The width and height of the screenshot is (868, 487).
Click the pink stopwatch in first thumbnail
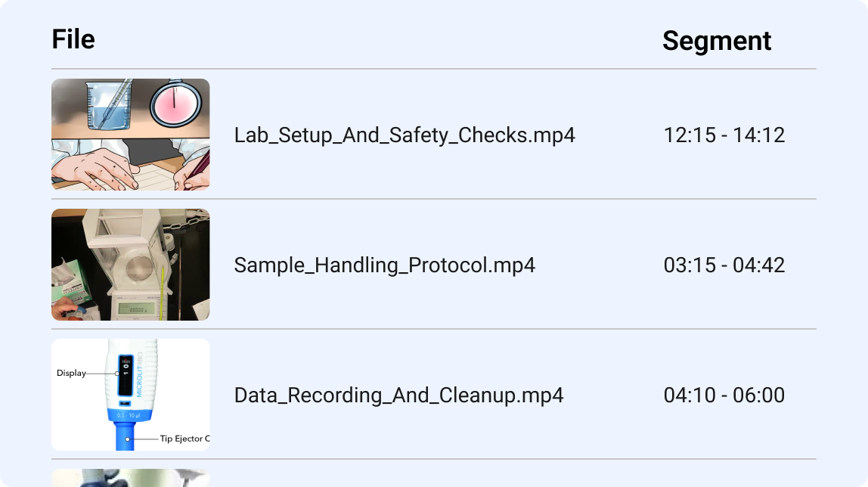tap(178, 103)
